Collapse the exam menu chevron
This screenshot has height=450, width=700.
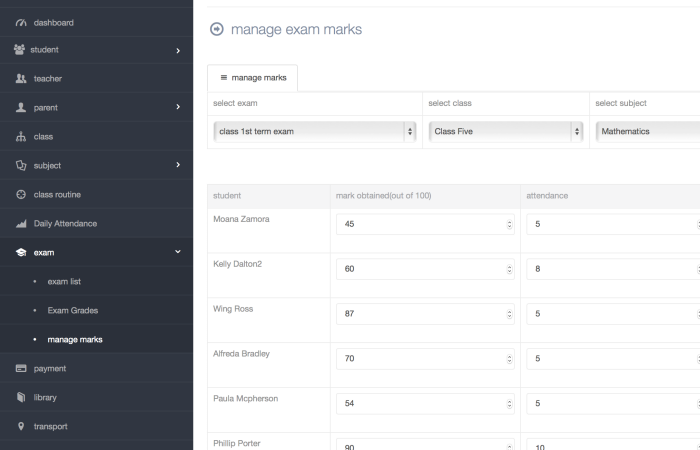tap(178, 252)
